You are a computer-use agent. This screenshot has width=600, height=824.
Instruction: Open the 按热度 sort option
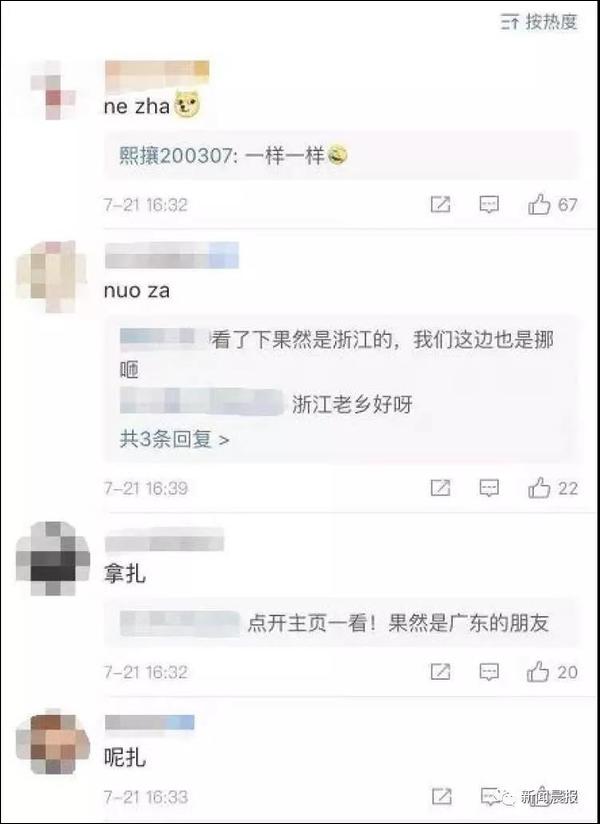pos(539,22)
